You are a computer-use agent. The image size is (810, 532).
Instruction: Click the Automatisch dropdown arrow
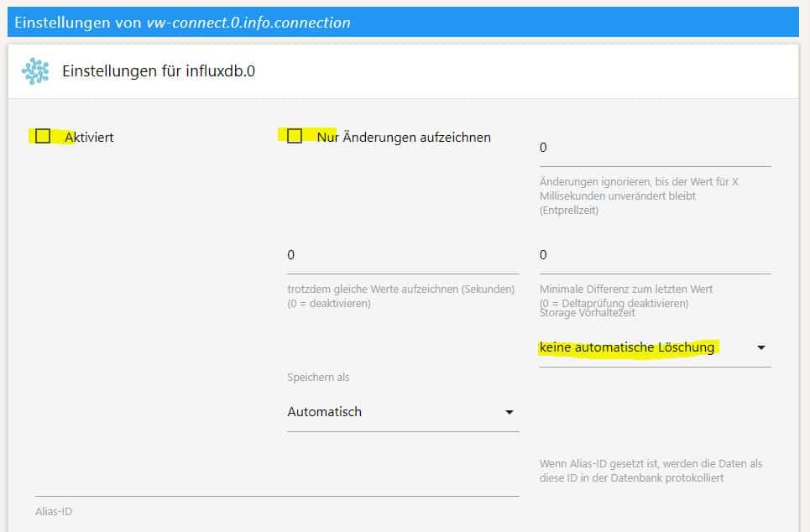click(x=509, y=412)
